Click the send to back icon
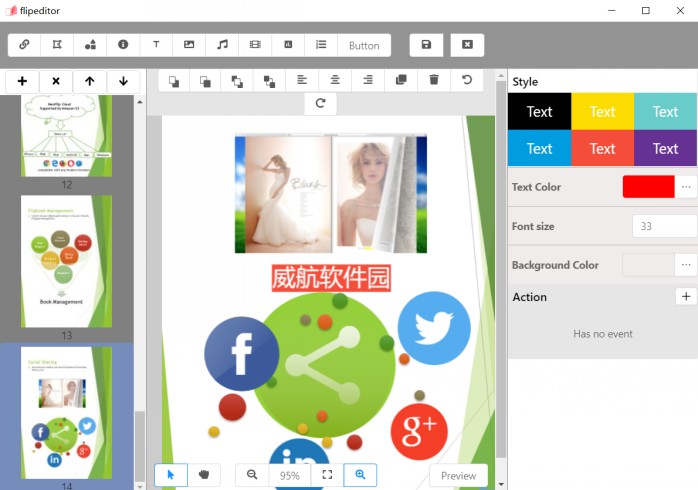The image size is (698, 490). click(205, 81)
